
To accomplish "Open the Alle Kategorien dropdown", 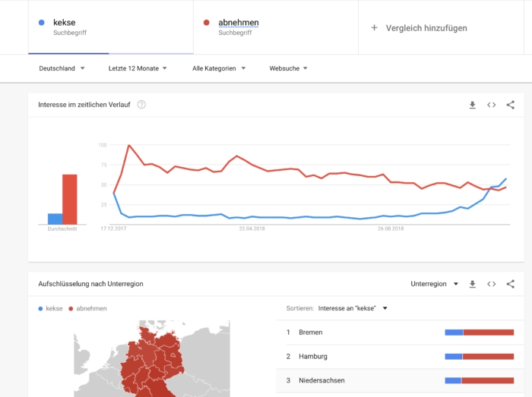I will tap(219, 68).
